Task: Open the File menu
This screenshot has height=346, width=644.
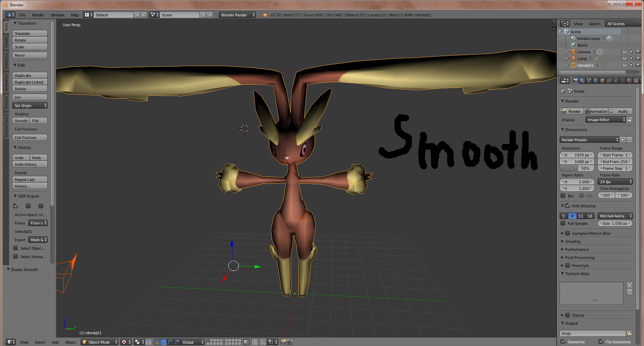Action: pos(22,15)
